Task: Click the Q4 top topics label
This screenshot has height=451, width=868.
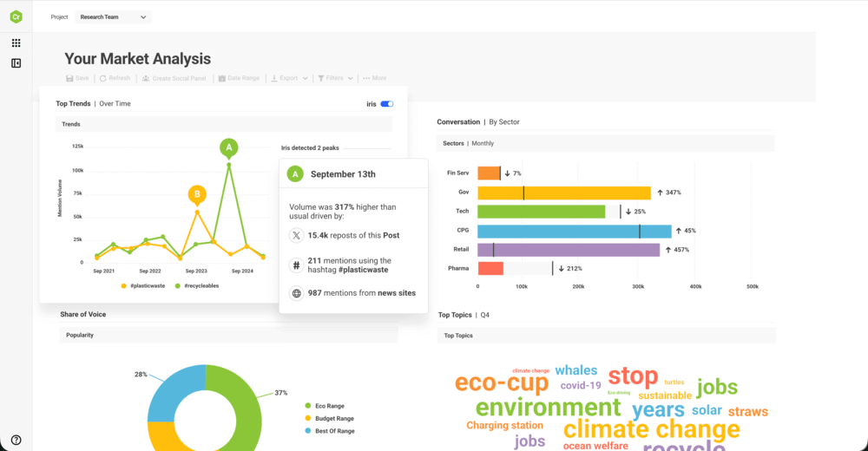Action: pos(485,315)
